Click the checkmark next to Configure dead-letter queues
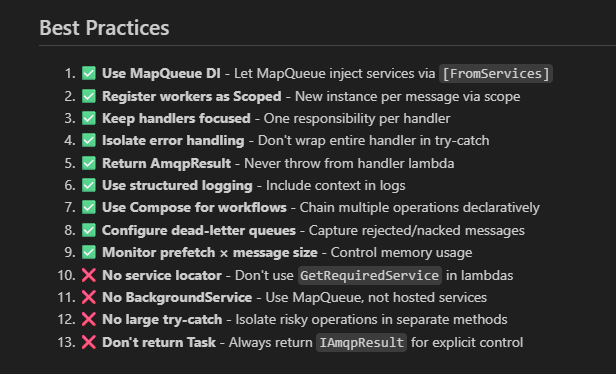616x374 pixels. [x=89, y=230]
